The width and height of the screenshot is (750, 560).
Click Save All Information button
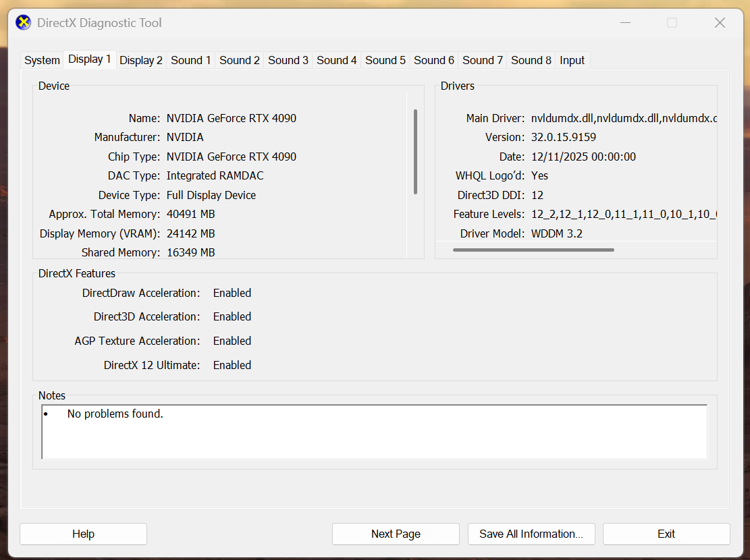[531, 534]
